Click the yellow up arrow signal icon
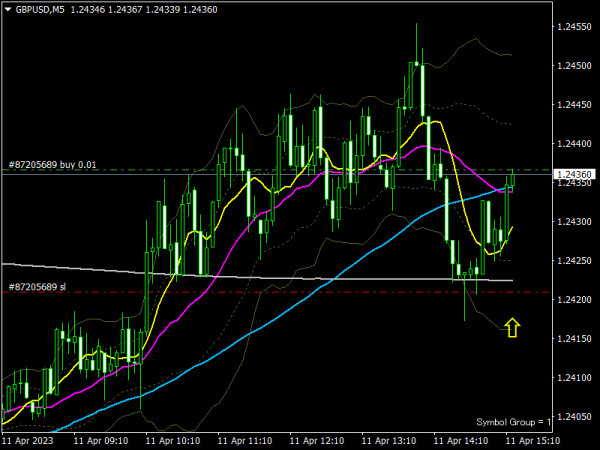 tap(512, 328)
